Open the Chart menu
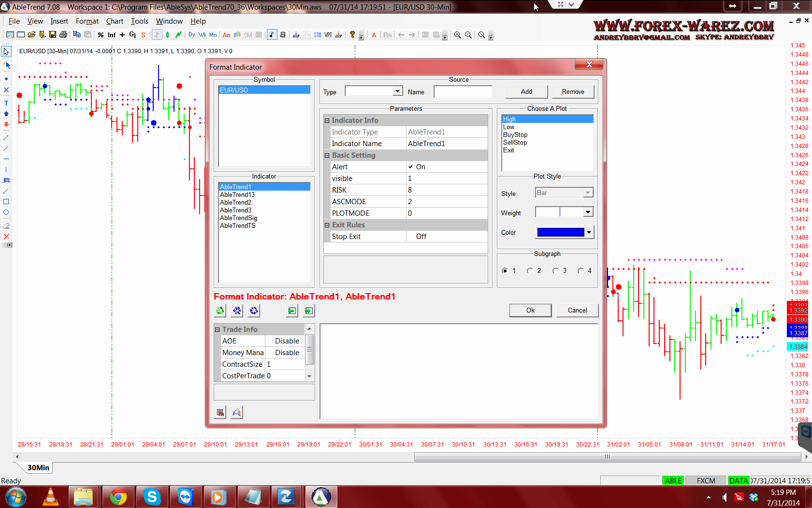This screenshot has width=812, height=508. [115, 21]
